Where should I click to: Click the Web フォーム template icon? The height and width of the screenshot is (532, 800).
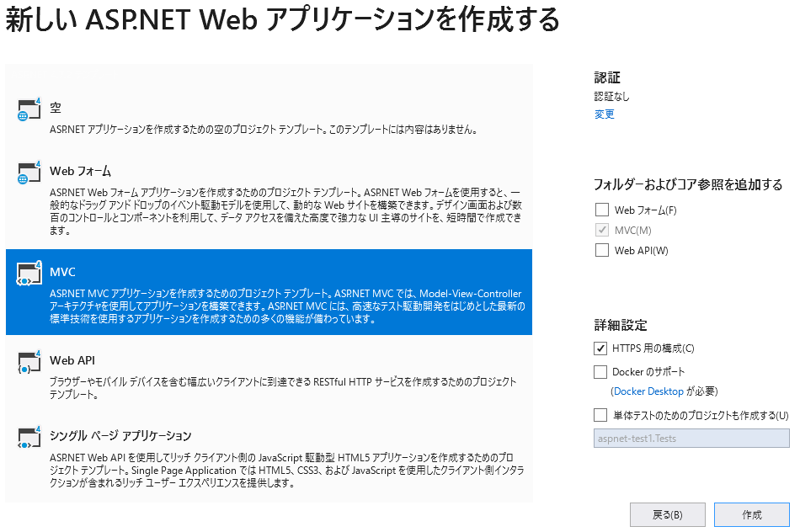click(29, 173)
